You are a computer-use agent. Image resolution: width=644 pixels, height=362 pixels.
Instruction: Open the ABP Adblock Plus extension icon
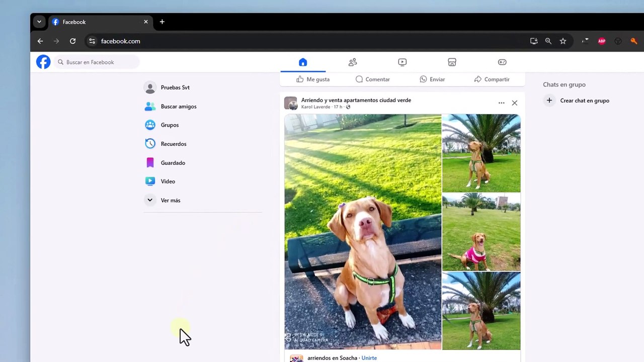tap(602, 41)
